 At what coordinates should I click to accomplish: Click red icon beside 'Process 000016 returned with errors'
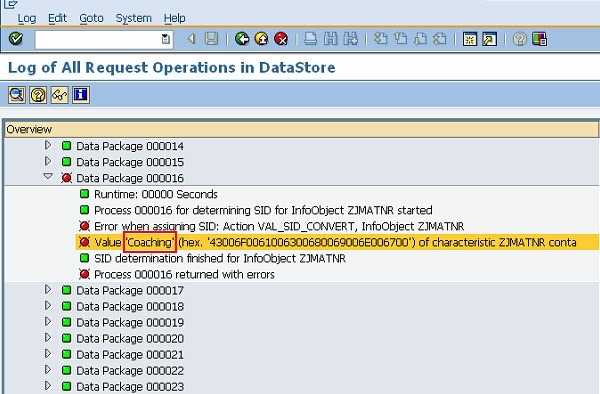85,274
